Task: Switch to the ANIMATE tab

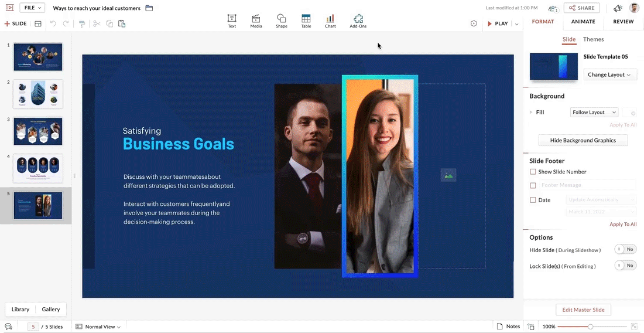Action: tap(583, 22)
